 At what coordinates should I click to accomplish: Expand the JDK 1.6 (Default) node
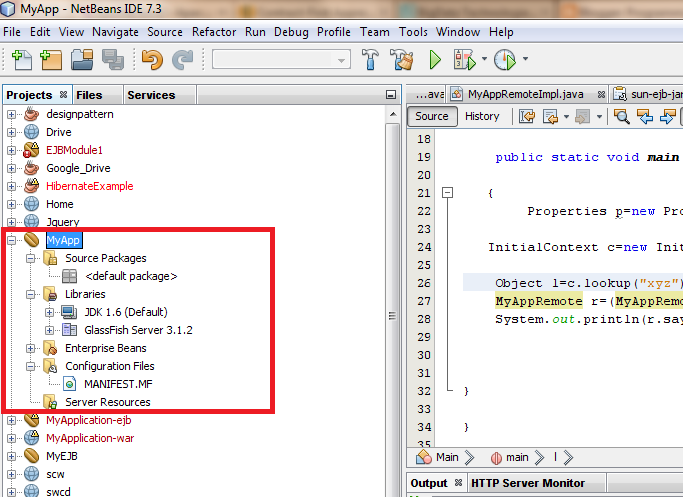click(50, 312)
